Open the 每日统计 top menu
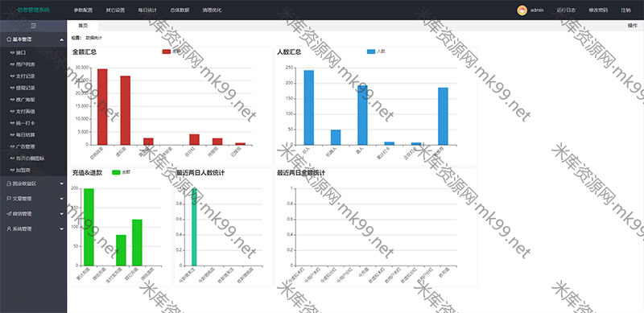Viewport: 644px width, 313px height. (147, 10)
